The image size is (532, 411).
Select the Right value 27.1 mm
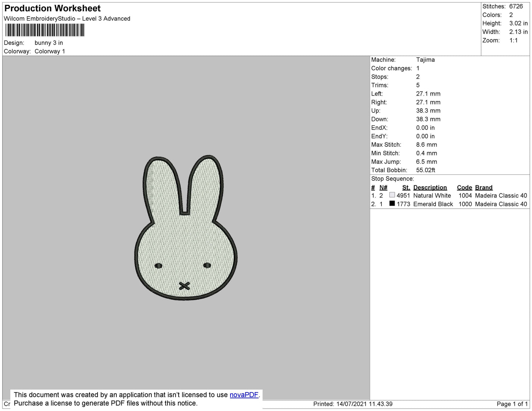428,102
